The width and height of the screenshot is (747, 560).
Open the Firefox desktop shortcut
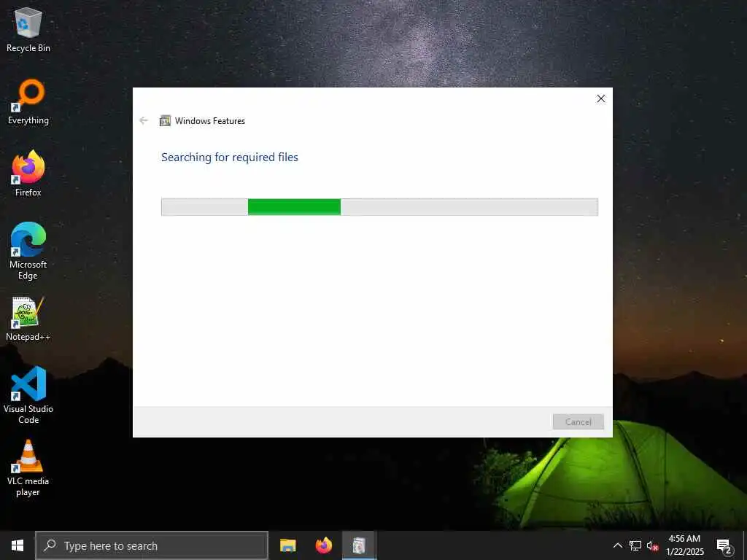(x=28, y=174)
